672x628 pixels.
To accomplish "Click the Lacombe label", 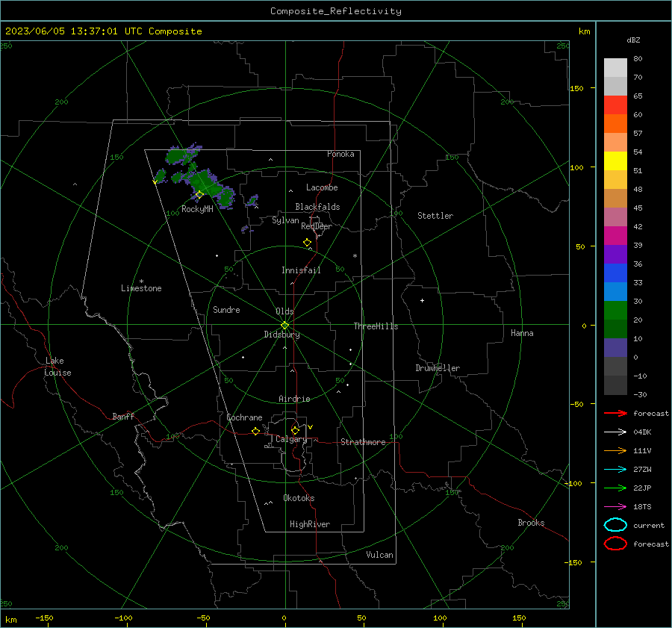I will pos(322,187).
